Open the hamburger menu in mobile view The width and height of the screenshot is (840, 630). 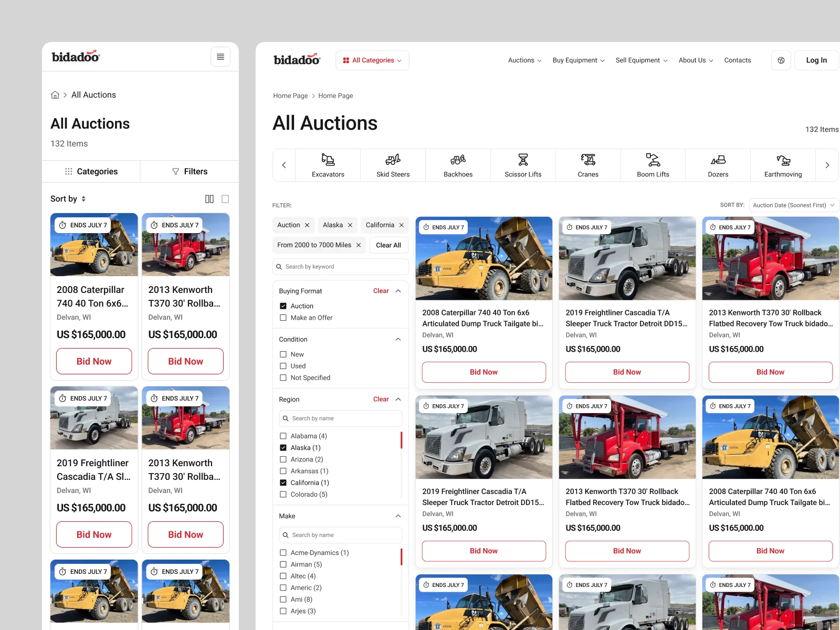click(x=220, y=57)
